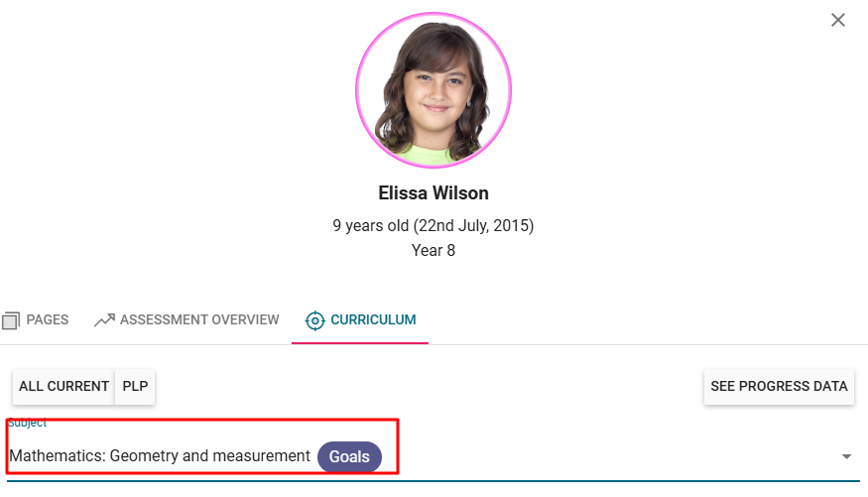Switch to the Assessment Overview tab
Viewport: 868px width, 497px height.
[199, 320]
